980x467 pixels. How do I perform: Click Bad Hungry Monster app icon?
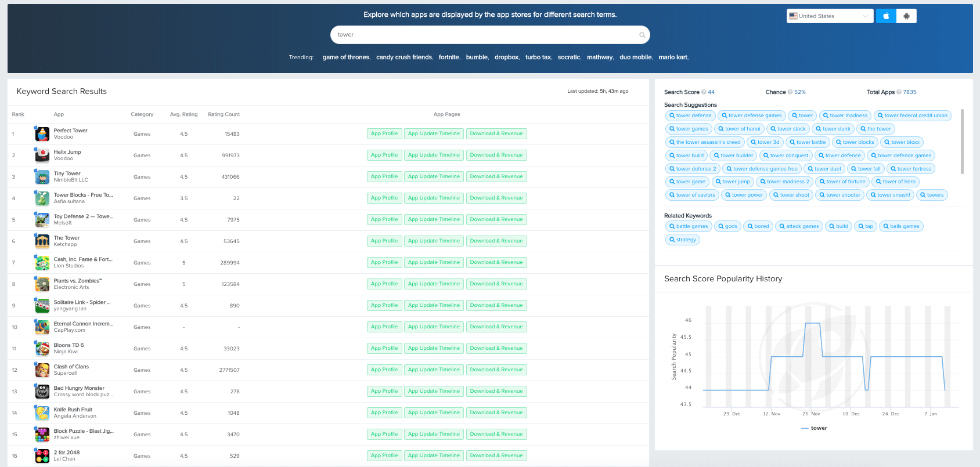42,392
